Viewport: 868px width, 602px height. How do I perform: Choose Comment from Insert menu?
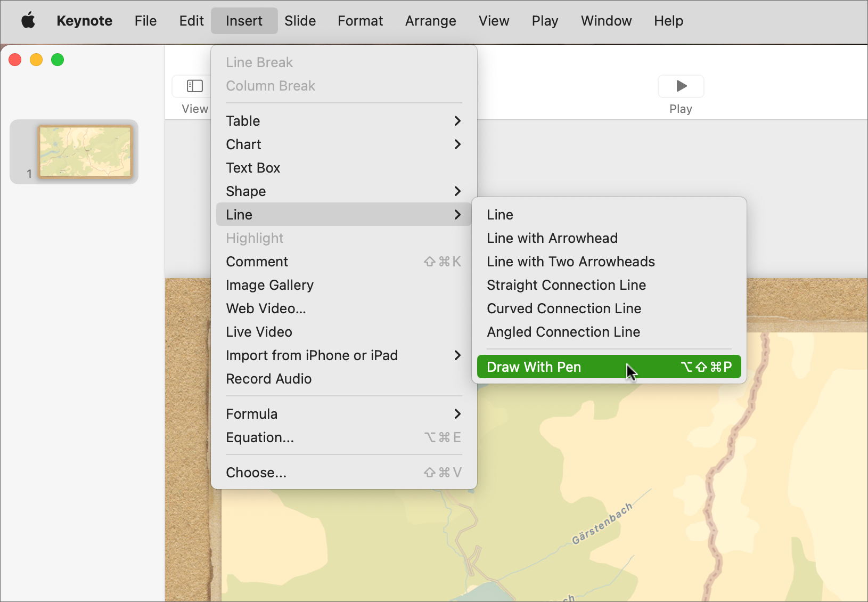343,262
